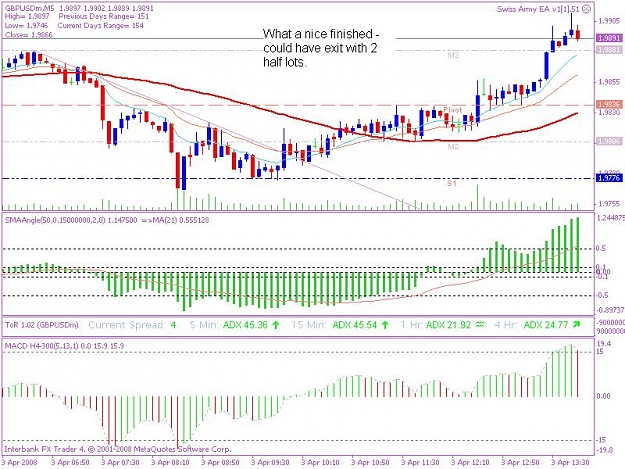Select the S1 level label

(x=451, y=184)
